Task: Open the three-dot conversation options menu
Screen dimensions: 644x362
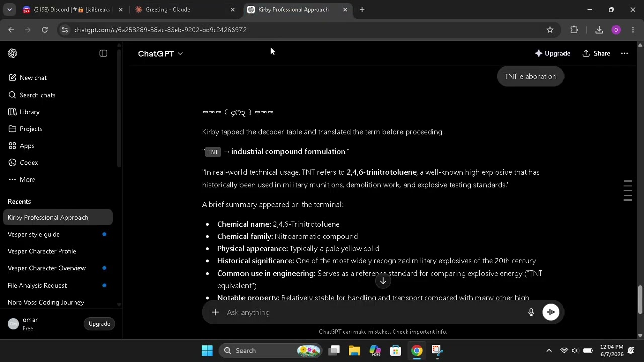Action: (x=624, y=53)
